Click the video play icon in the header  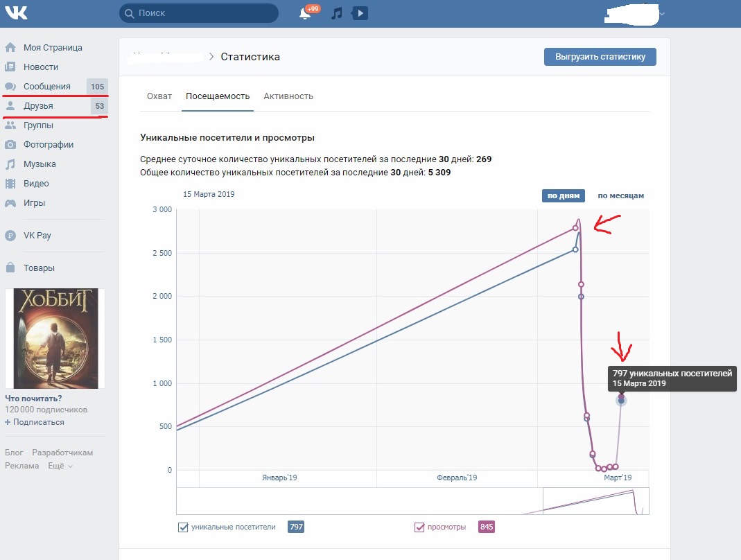pos(360,13)
